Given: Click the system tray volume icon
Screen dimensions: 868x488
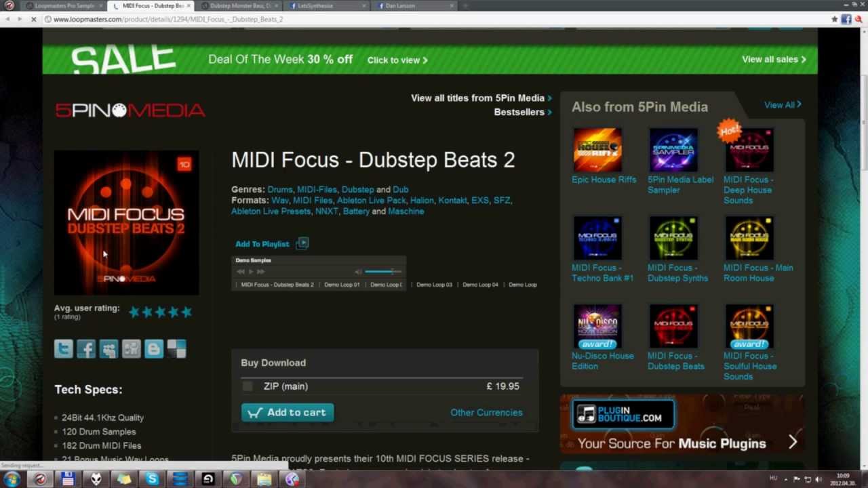Looking at the screenshot, I should click(x=818, y=479).
